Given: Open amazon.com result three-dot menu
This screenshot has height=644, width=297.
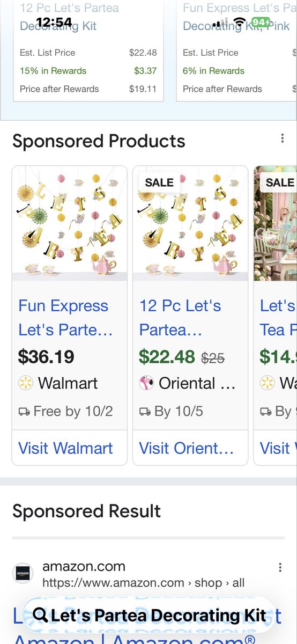Looking at the screenshot, I should pyautogui.click(x=280, y=568).
